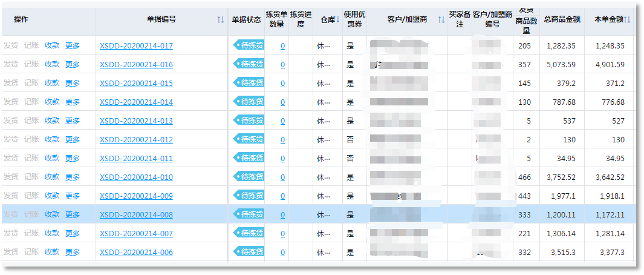This screenshot has height=275, width=644.
Task: Sort by 单据编号 using header sort icon
Action: pos(220,20)
